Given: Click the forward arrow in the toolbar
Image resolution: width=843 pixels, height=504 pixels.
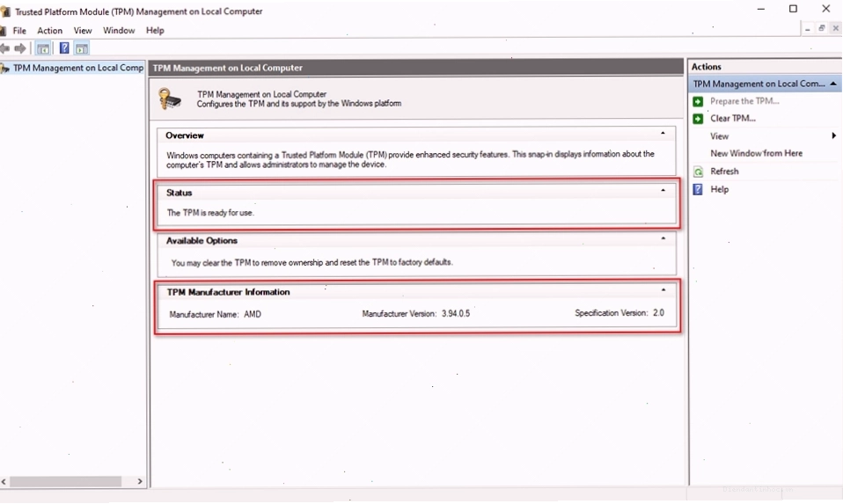Looking at the screenshot, I should pyautogui.click(x=20, y=48).
